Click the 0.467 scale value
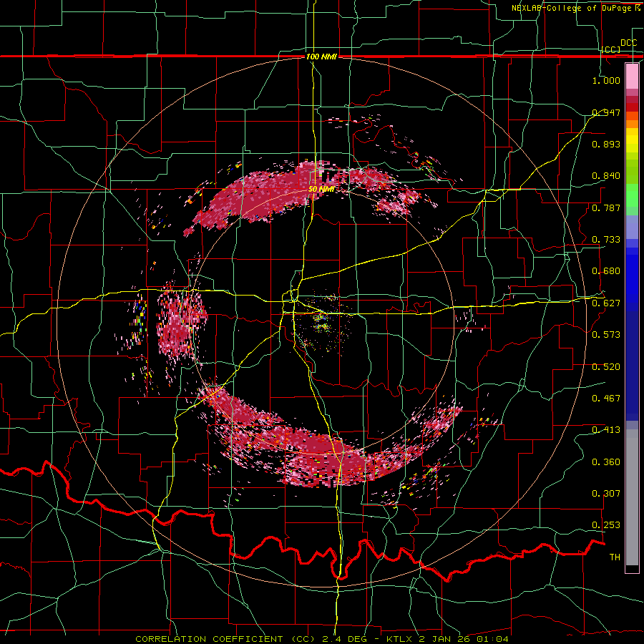Viewport: 644px width, 644px height. pyautogui.click(x=606, y=399)
